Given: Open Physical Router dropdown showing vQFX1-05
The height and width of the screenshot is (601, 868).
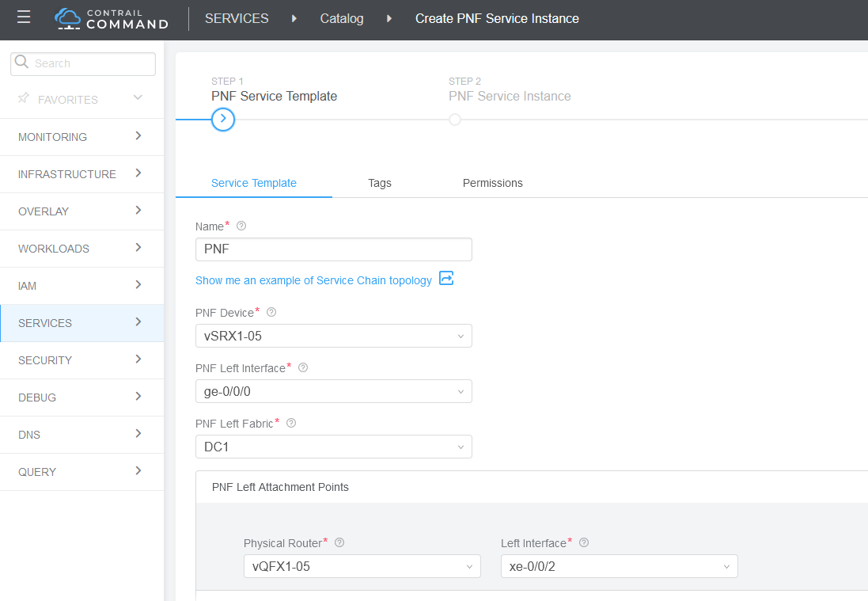Looking at the screenshot, I should click(x=362, y=566).
